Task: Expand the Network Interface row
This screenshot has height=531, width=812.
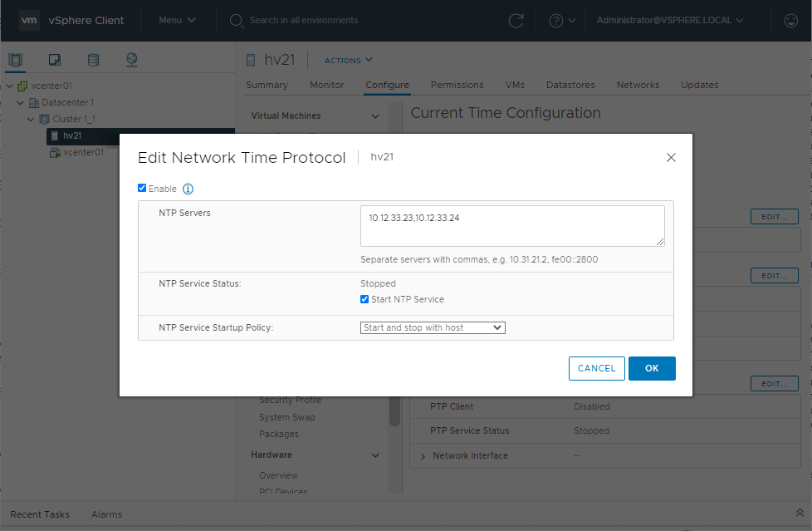Action: pyautogui.click(x=423, y=456)
